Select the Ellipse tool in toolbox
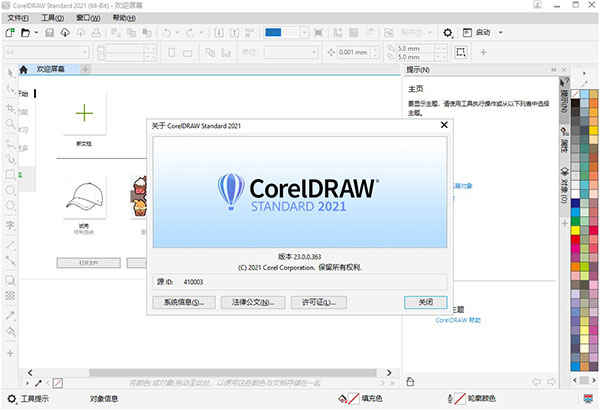This screenshot has height=411, width=600. tap(10, 190)
